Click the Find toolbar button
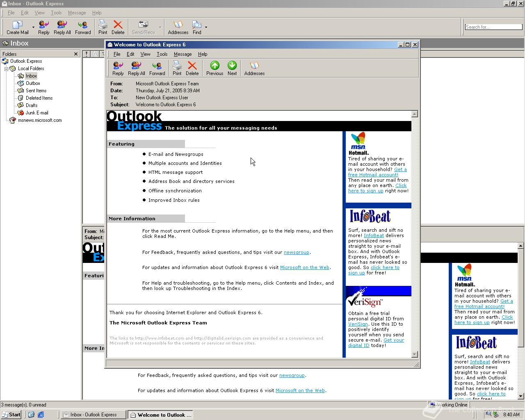 [197, 27]
